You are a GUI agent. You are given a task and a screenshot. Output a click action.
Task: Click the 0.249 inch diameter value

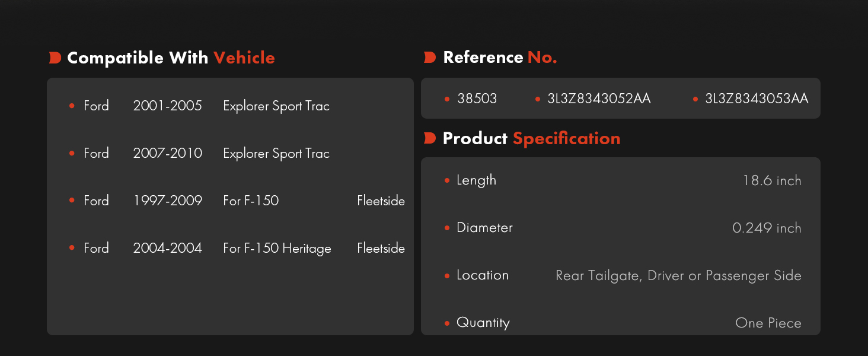coord(767,228)
